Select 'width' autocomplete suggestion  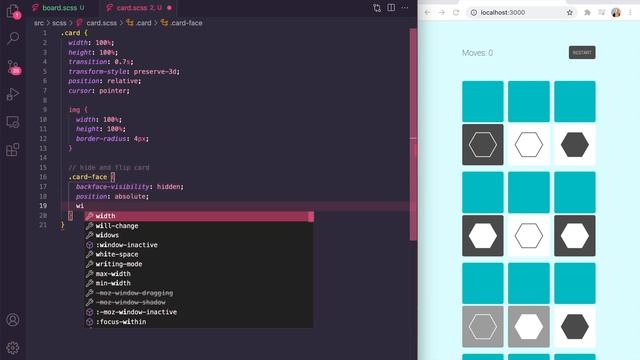coord(199,216)
